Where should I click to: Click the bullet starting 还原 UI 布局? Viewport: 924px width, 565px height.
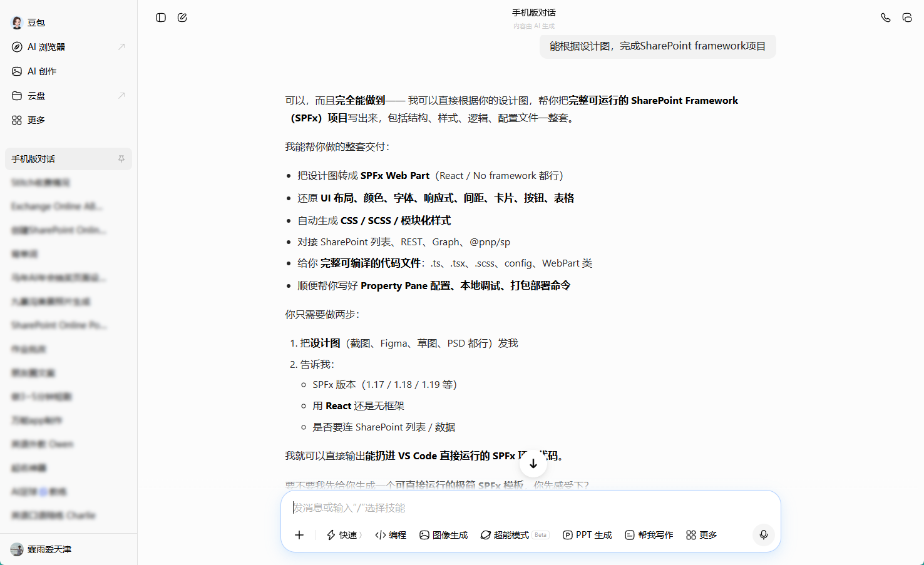click(x=436, y=198)
